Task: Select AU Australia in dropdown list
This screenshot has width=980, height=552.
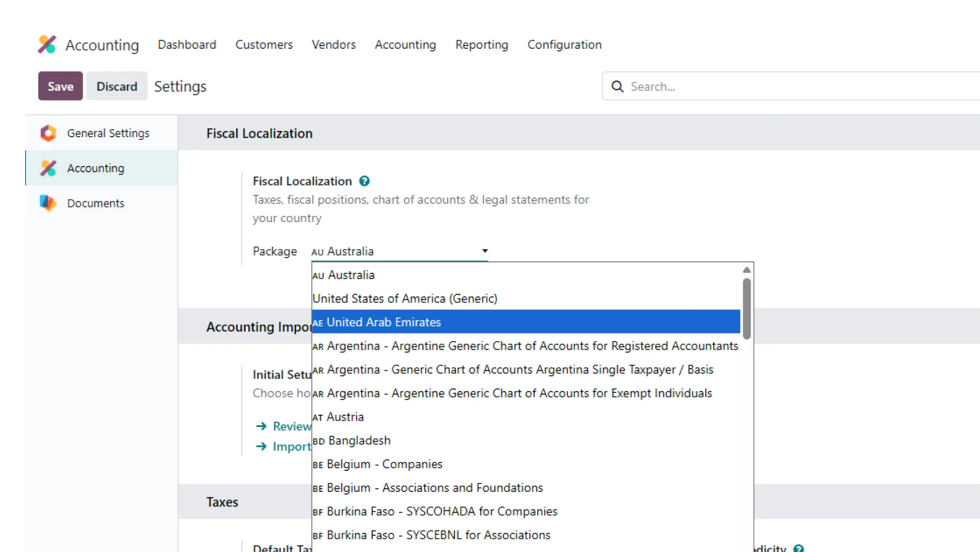Action: coord(526,275)
